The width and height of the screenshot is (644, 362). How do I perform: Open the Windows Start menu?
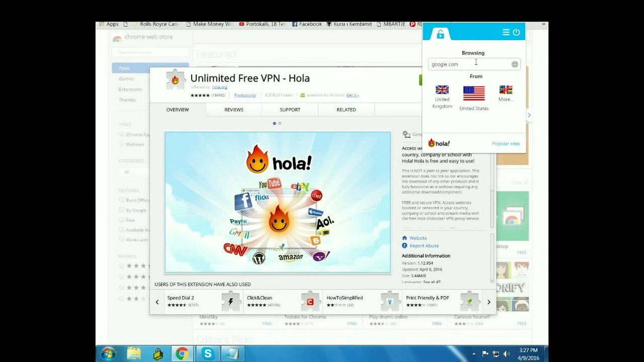108,354
